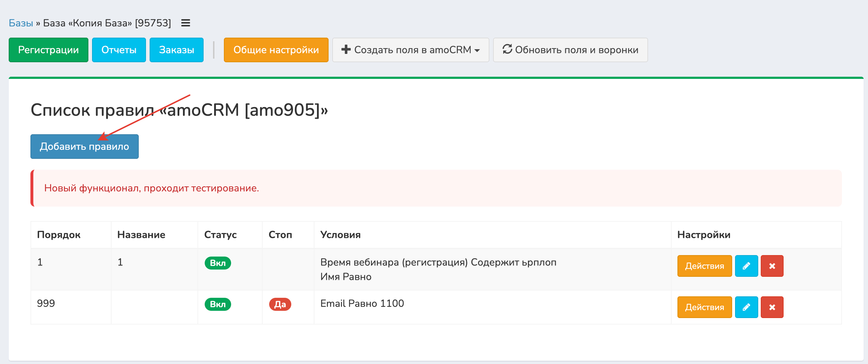Click the pencil edit icon for rule 1

(x=746, y=266)
